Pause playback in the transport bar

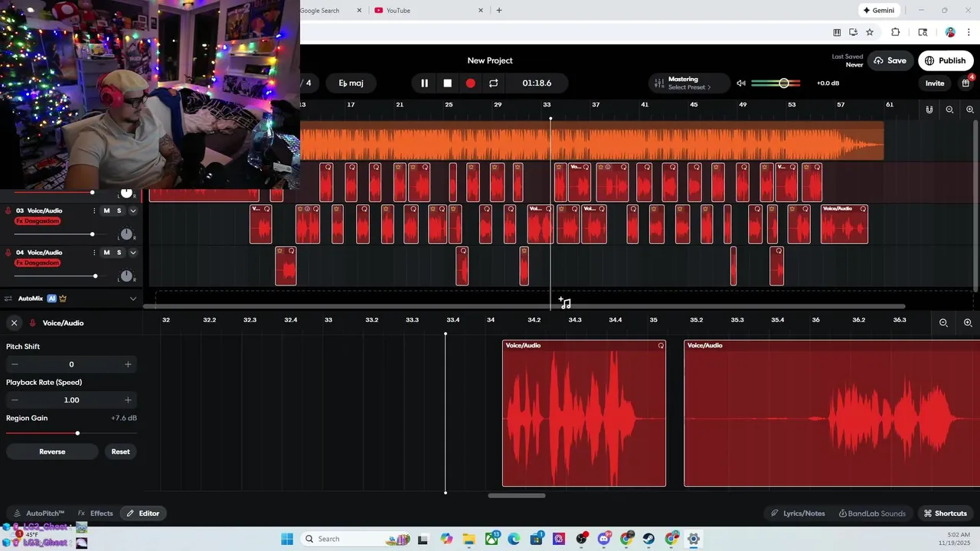click(424, 83)
